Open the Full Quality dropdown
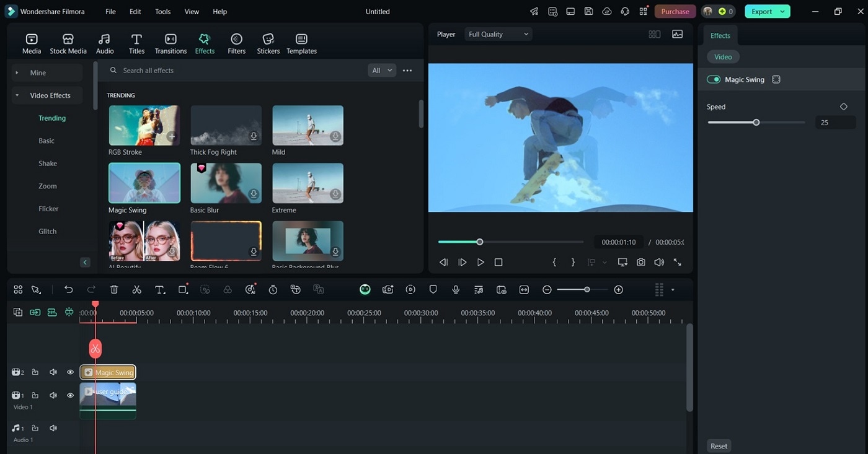Image resolution: width=868 pixels, height=454 pixels. [498, 34]
